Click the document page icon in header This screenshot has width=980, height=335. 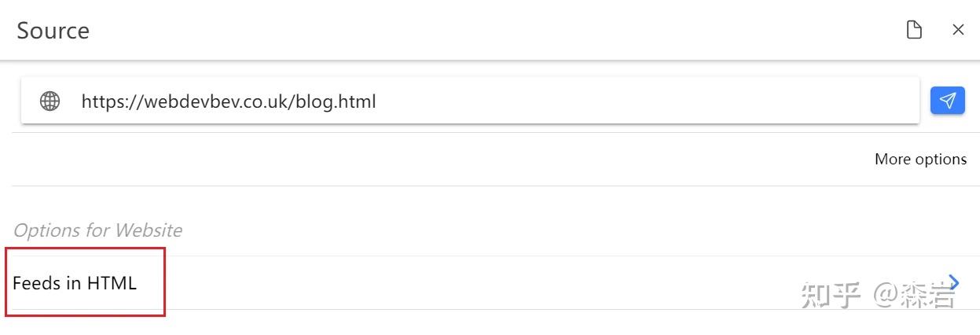tap(914, 30)
